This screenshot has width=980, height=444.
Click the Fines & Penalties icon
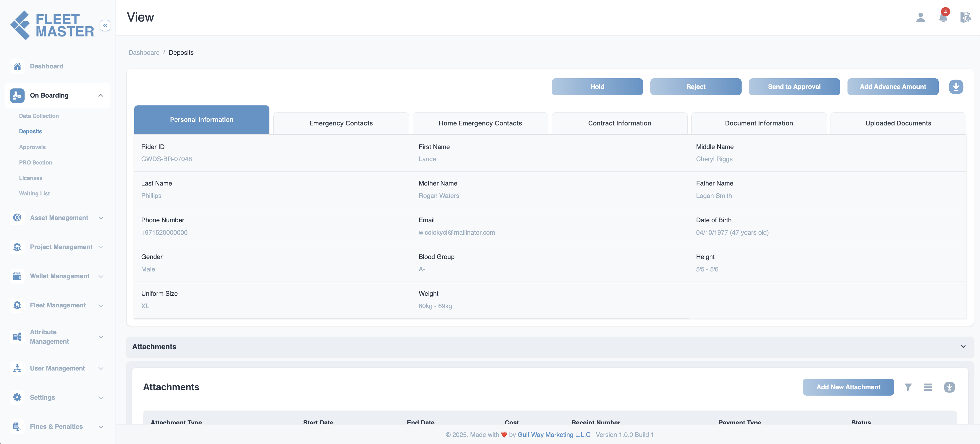tap(17, 427)
